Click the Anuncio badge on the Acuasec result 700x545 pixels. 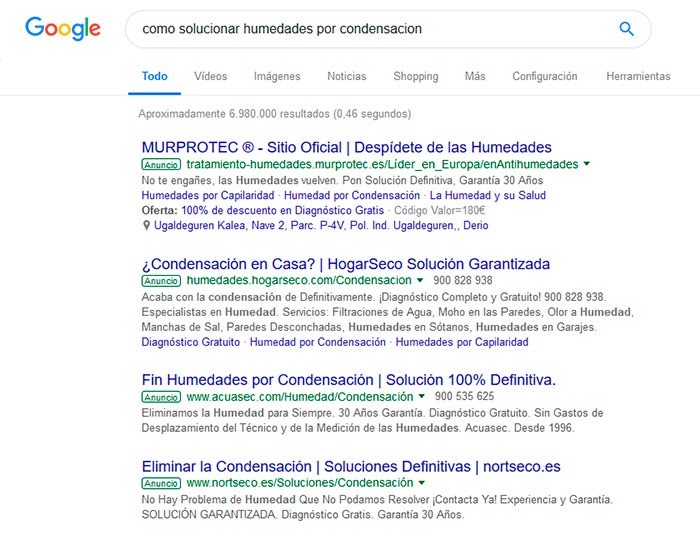pos(161,397)
